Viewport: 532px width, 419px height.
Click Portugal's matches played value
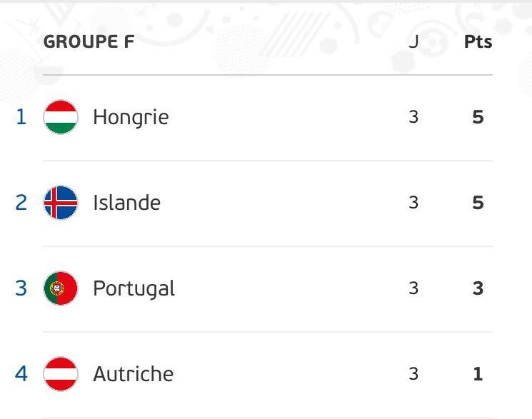tap(413, 288)
